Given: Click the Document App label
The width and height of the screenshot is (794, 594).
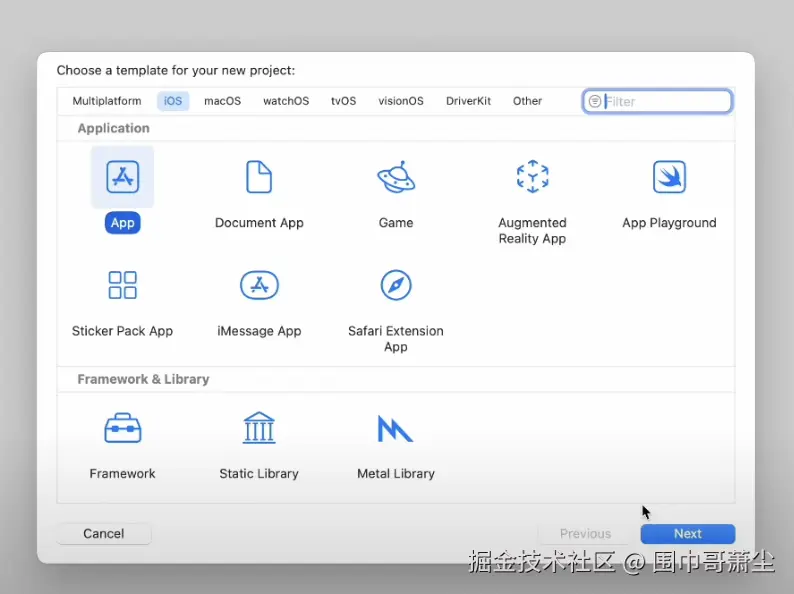Looking at the screenshot, I should pyautogui.click(x=259, y=223).
